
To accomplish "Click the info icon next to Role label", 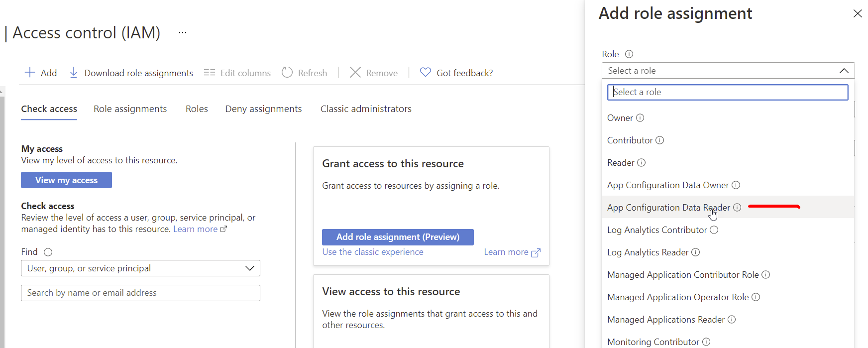I will coord(629,54).
